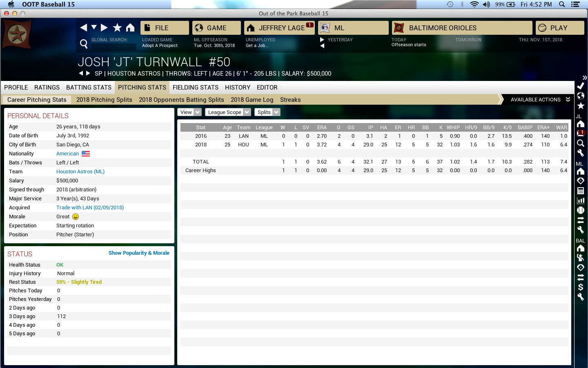Click Show Popularity & Morale link

coord(139,253)
